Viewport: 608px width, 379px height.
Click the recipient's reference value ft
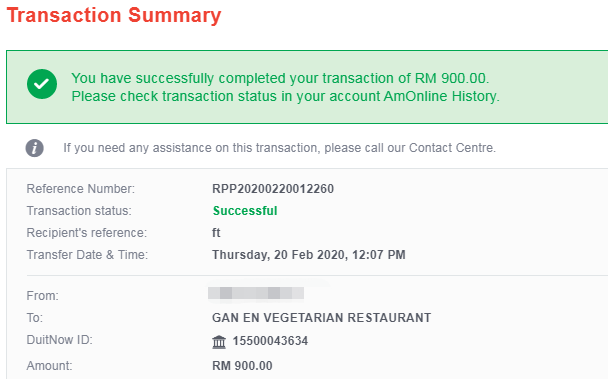[x=216, y=233]
